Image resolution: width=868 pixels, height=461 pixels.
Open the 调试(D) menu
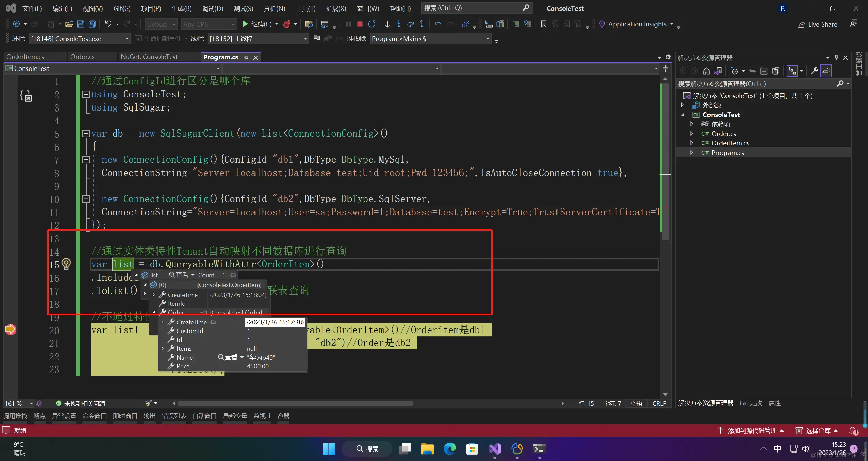[212, 8]
